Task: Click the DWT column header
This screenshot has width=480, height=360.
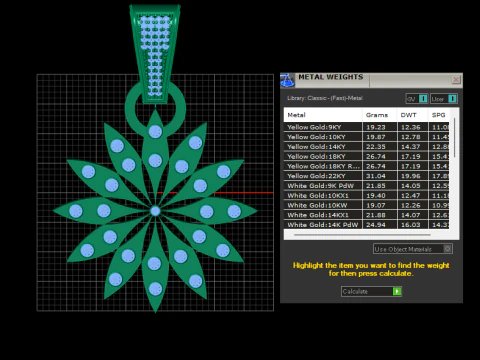Action: click(412, 115)
